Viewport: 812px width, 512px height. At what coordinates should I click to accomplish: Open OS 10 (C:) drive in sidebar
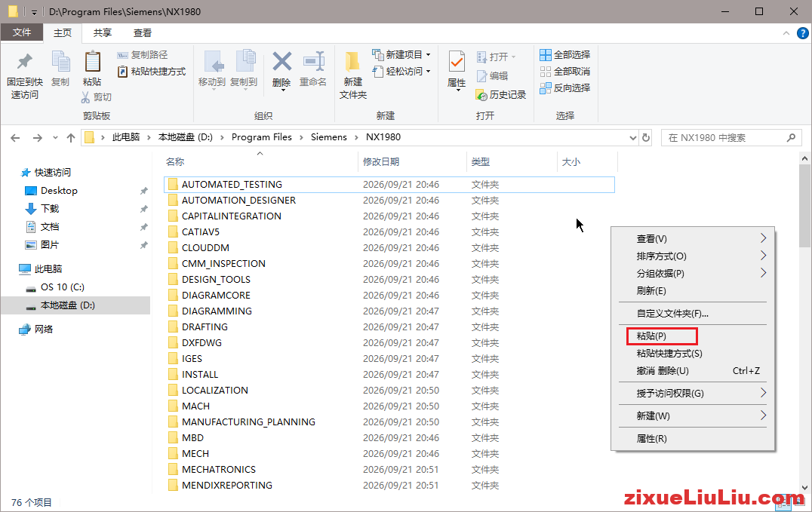62,287
